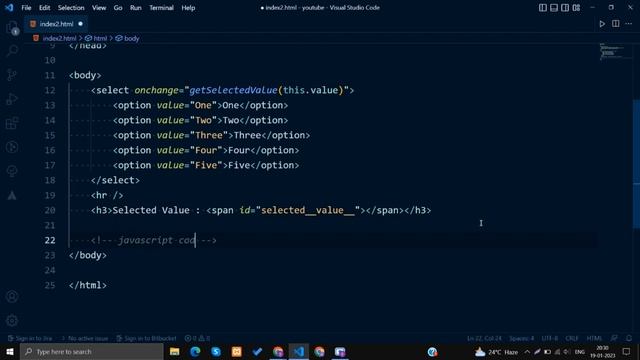
Task: Select the index2.html editor tab
Action: pos(56,24)
